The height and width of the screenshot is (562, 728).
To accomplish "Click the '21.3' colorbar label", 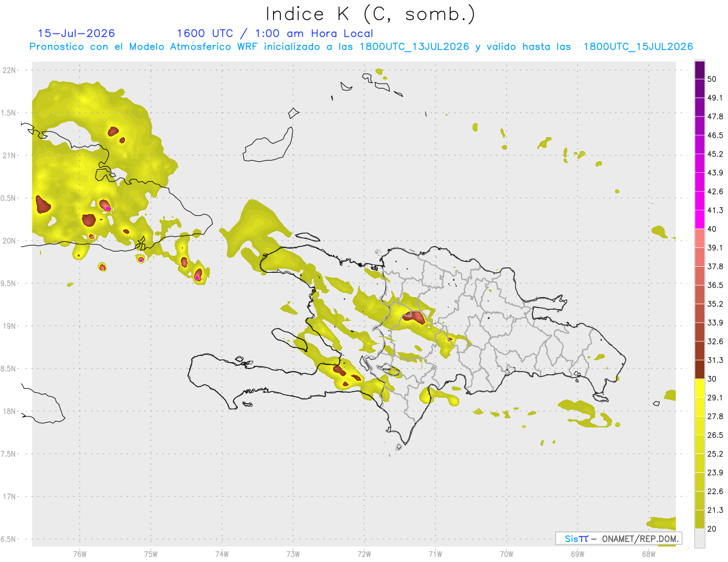I will tap(715, 510).
